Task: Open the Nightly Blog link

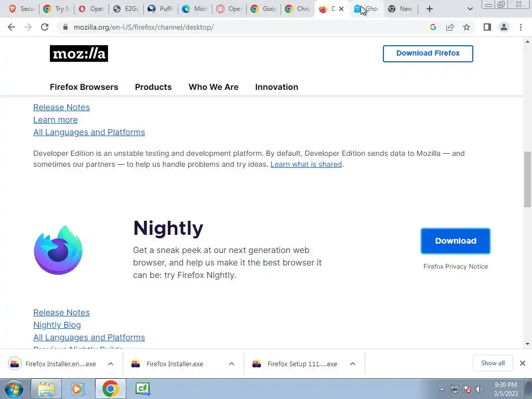Action: (x=57, y=325)
